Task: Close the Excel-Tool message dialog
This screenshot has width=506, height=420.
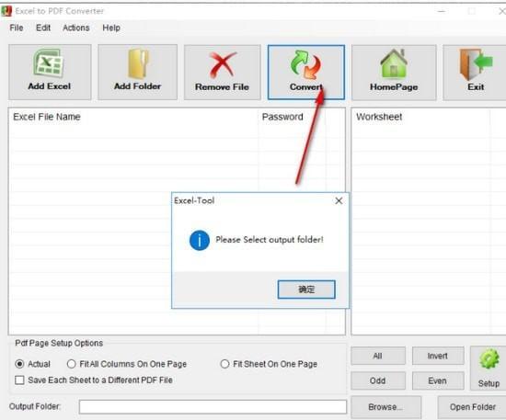Action: [x=339, y=201]
